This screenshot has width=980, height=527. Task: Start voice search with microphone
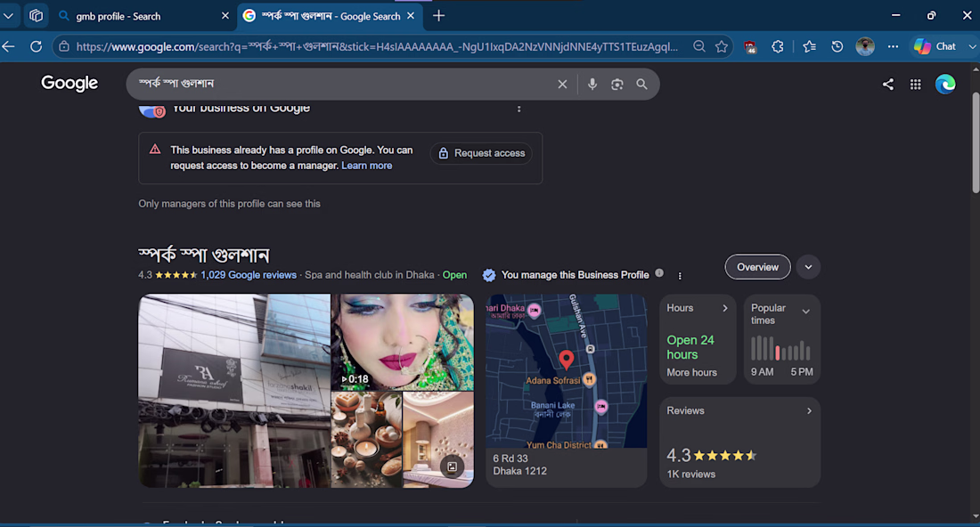pyautogui.click(x=592, y=84)
